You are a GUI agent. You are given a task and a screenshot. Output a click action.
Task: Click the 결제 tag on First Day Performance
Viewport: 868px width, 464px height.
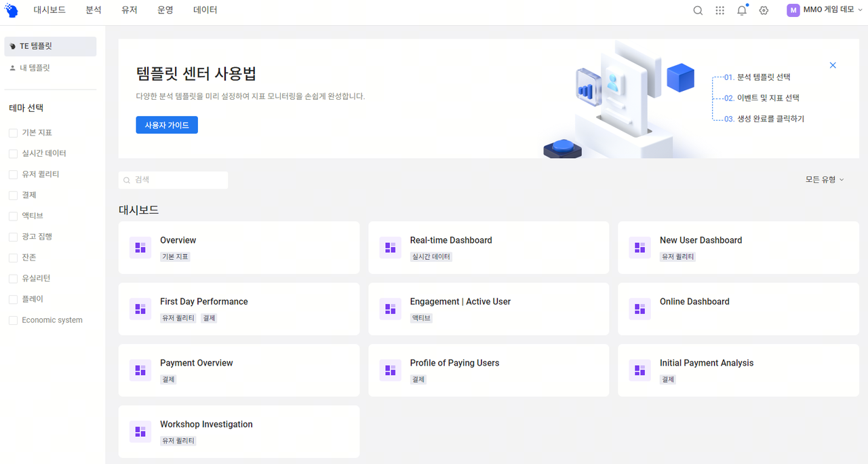click(209, 318)
